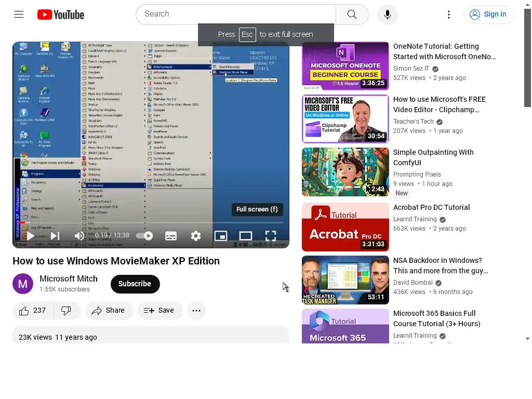Skip to next video in player
The width and height of the screenshot is (532, 399).
(55, 236)
